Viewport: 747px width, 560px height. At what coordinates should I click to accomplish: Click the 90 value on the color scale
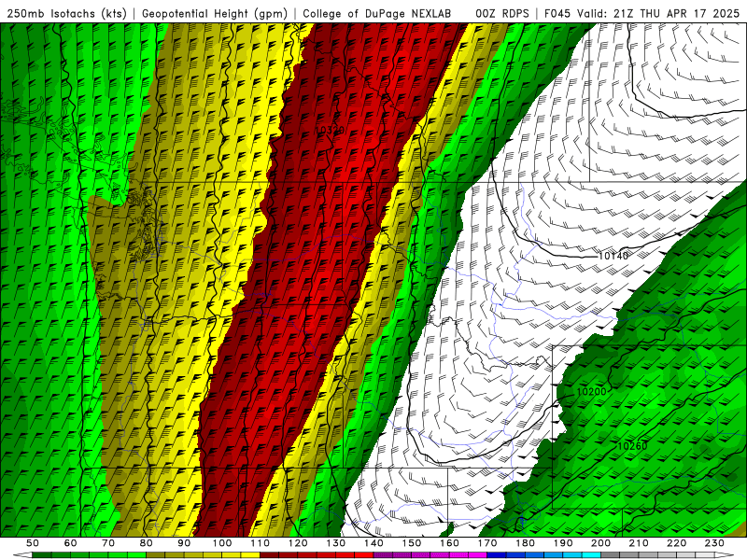point(184,543)
